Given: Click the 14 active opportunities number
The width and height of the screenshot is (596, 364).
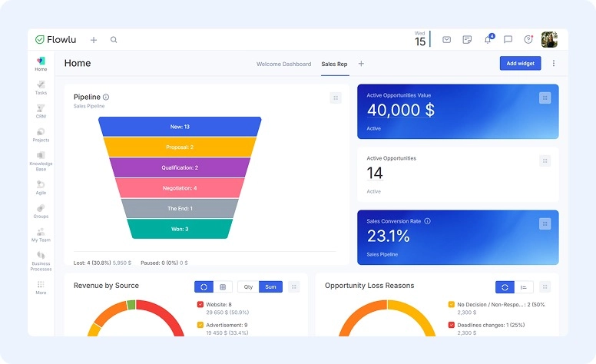Looking at the screenshot, I should point(375,174).
